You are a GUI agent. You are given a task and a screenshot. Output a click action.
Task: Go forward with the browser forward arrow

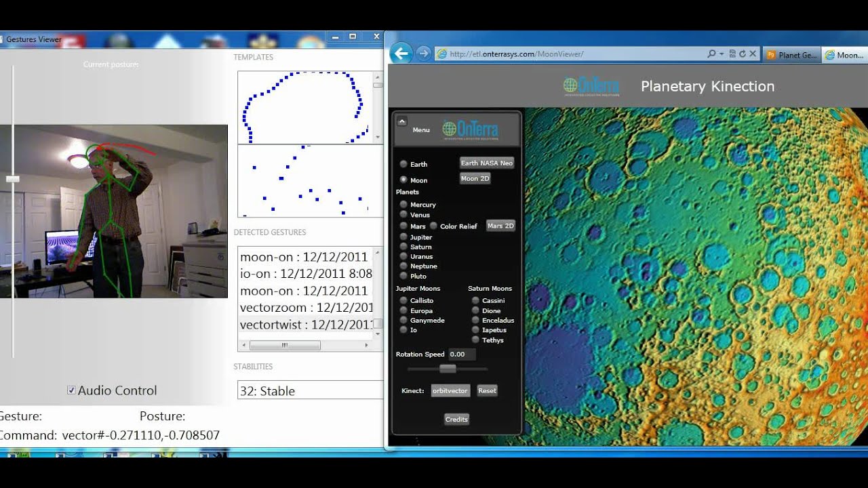(x=424, y=54)
